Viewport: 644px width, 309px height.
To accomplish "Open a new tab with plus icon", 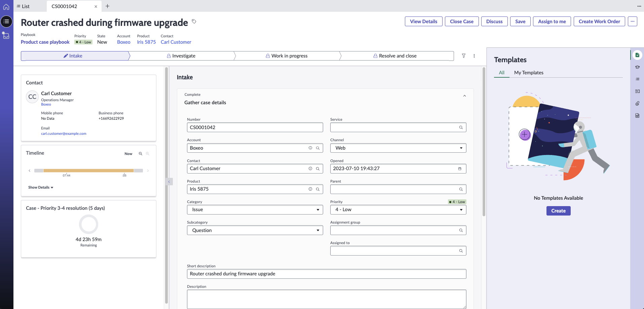I will tap(108, 6).
